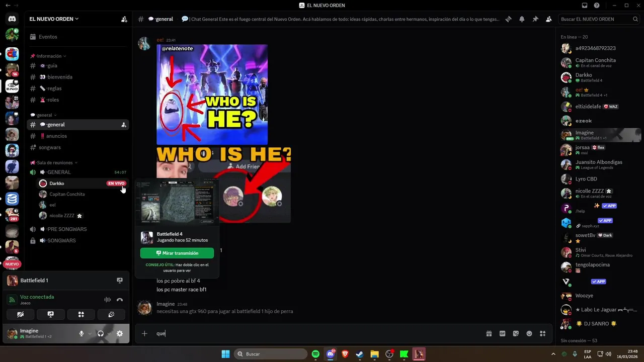Open the roles channel
The height and width of the screenshot is (362, 644).
[78, 100]
